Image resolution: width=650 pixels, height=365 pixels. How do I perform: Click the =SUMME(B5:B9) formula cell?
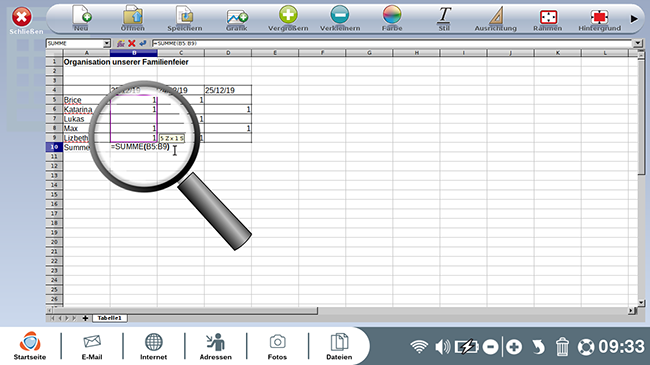pyautogui.click(x=140, y=147)
